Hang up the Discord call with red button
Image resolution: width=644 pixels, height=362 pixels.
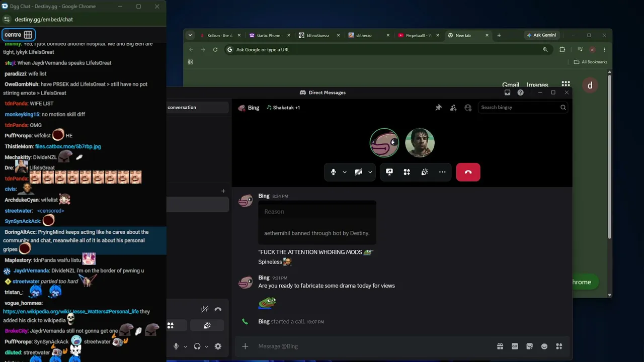coord(468,172)
